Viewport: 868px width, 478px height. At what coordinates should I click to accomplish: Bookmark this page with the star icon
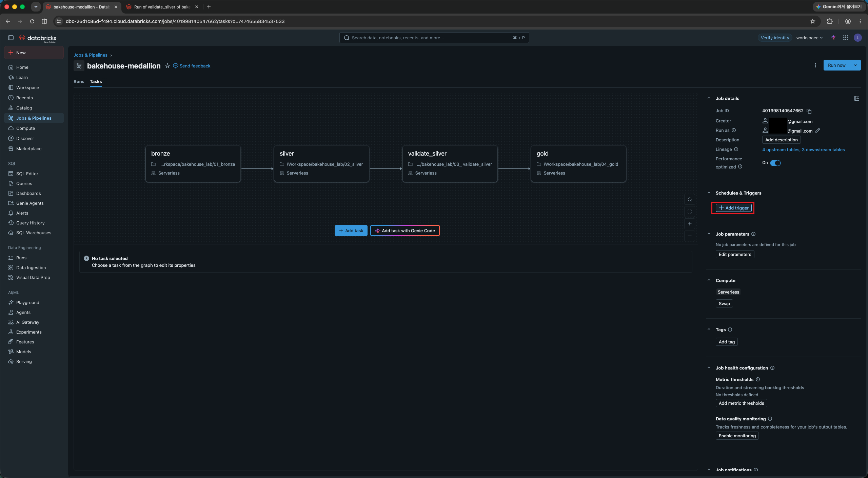coord(813,21)
